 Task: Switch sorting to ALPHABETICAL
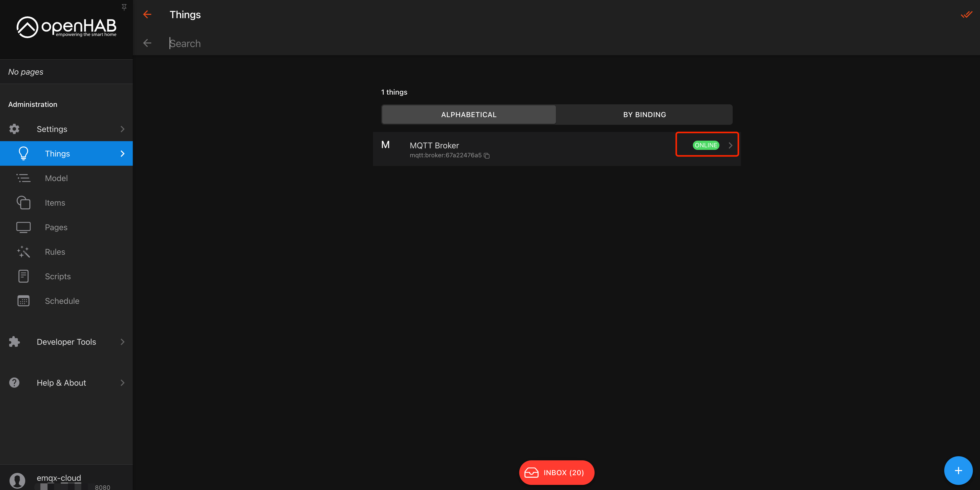point(468,114)
